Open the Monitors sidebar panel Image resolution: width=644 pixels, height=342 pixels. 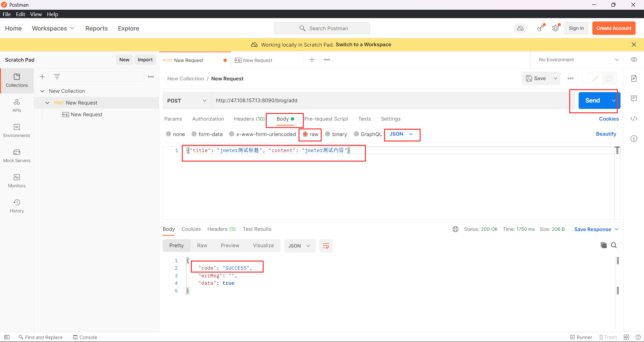tap(17, 181)
